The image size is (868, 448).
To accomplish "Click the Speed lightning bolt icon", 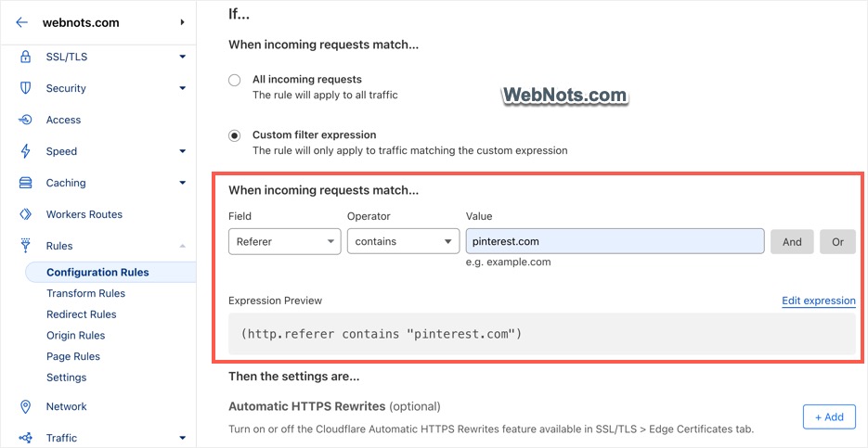I will (25, 151).
